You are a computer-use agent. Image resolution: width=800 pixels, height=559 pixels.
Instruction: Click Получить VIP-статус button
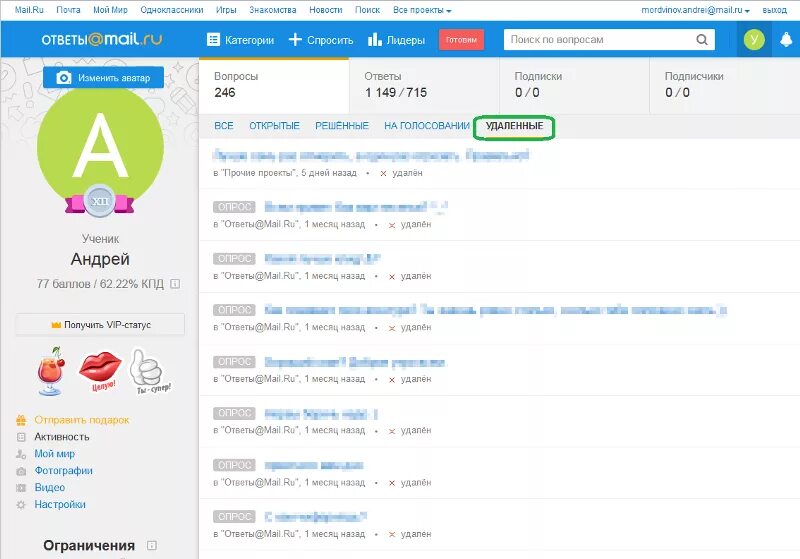point(100,325)
